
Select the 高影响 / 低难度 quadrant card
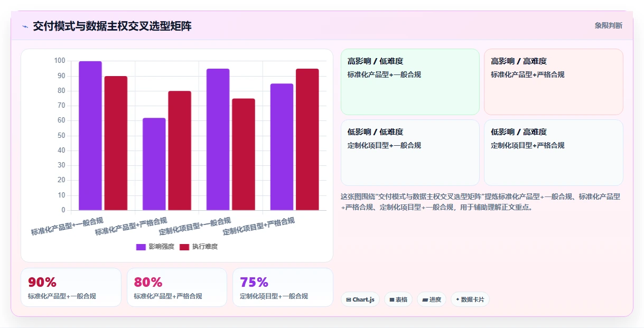click(x=410, y=82)
